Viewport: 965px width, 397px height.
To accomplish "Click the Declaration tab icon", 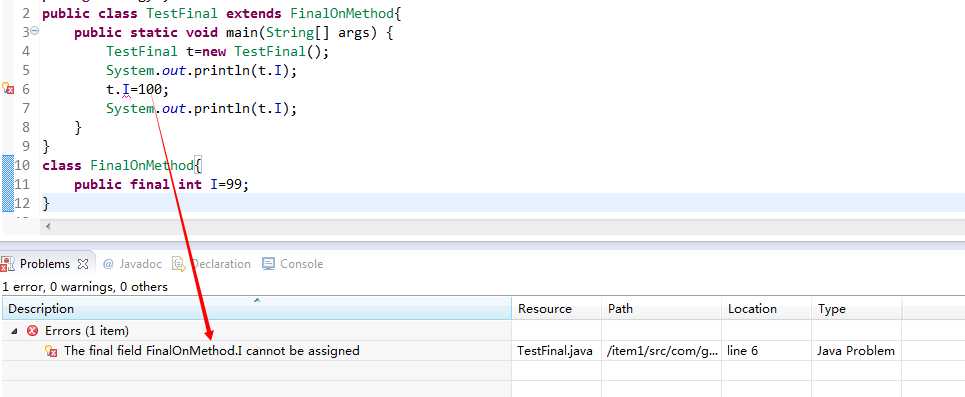I will (x=179, y=264).
